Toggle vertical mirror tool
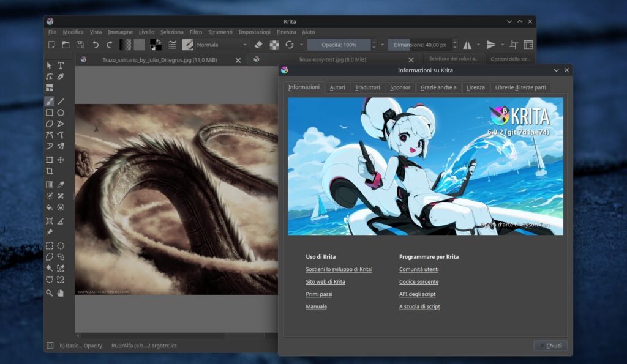 (x=490, y=45)
